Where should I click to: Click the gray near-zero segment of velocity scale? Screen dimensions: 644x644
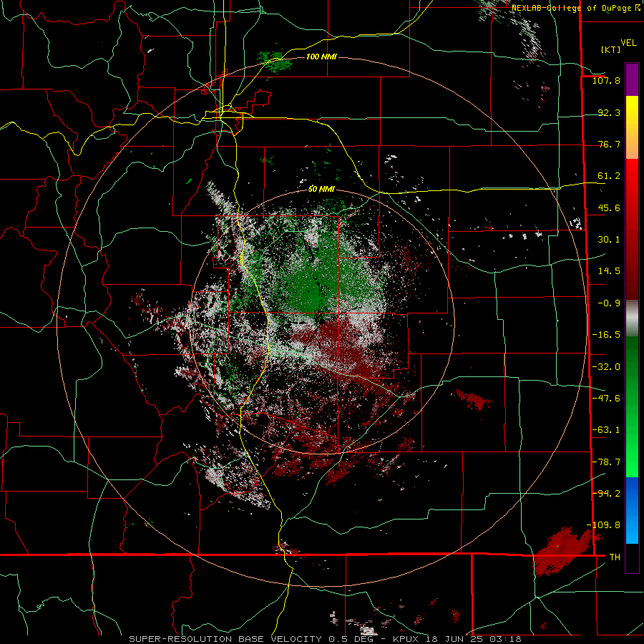tap(632, 318)
